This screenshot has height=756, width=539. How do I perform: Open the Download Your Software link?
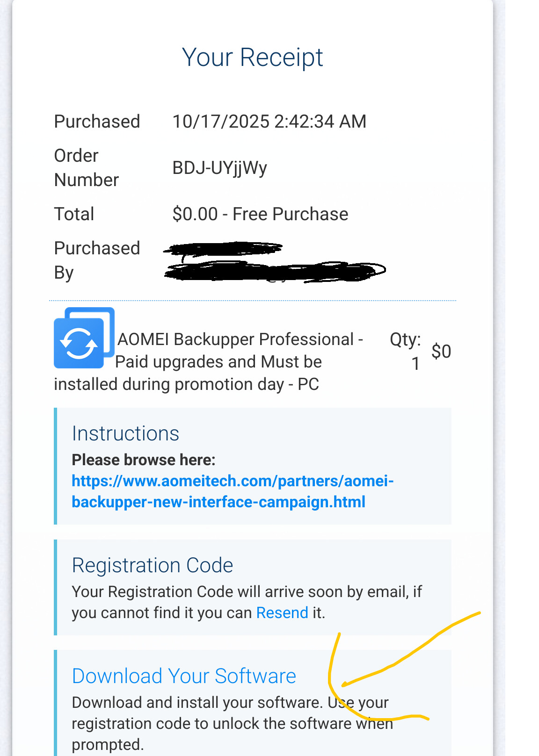point(184,676)
